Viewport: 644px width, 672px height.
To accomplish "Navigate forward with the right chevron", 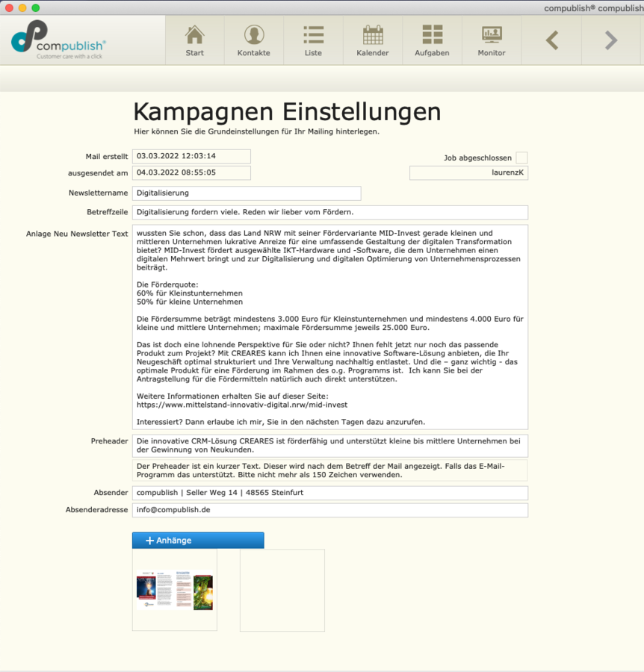I will (611, 41).
